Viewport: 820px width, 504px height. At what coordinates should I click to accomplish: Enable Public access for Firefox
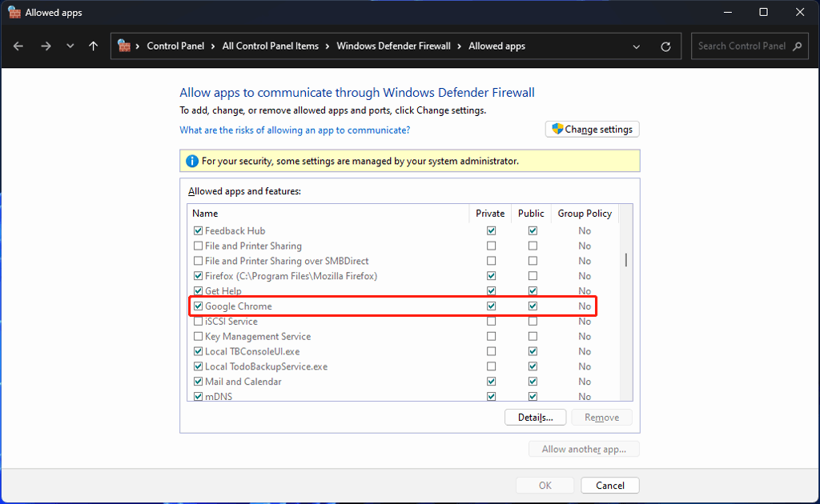(x=532, y=275)
